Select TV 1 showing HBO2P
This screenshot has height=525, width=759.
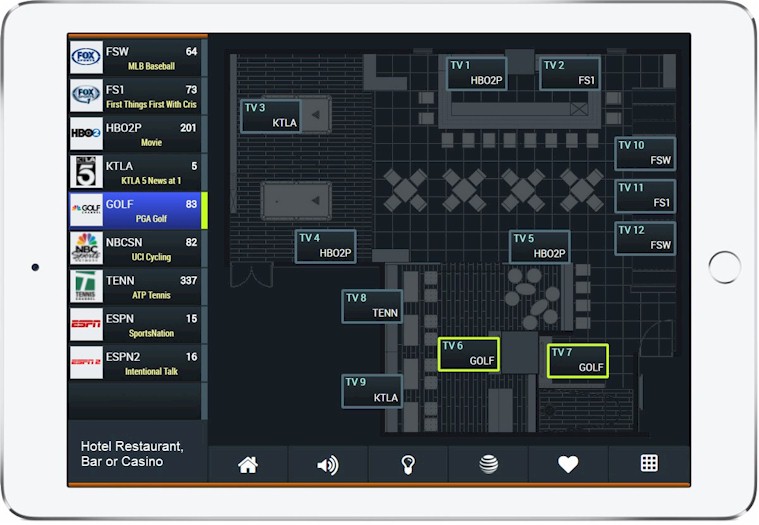click(476, 73)
